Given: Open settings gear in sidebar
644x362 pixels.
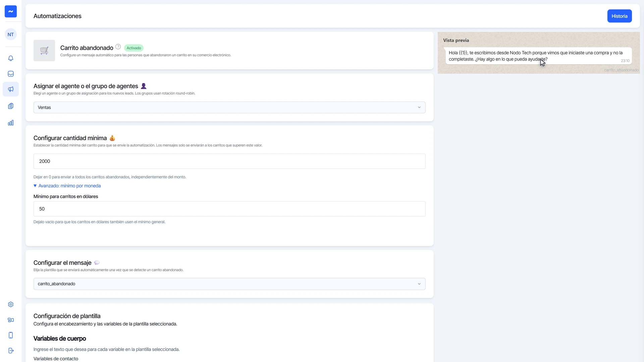Looking at the screenshot, I should click(x=11, y=304).
